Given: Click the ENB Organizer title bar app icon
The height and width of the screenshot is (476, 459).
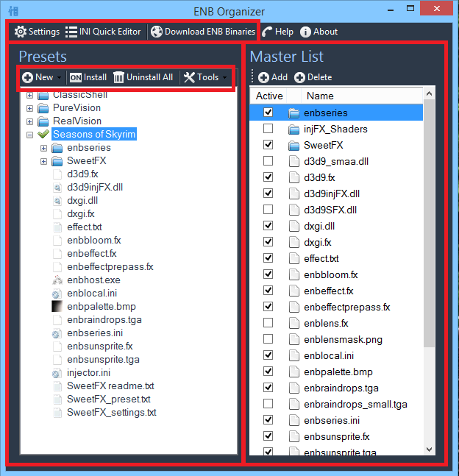Looking at the screenshot, I should point(13,11).
